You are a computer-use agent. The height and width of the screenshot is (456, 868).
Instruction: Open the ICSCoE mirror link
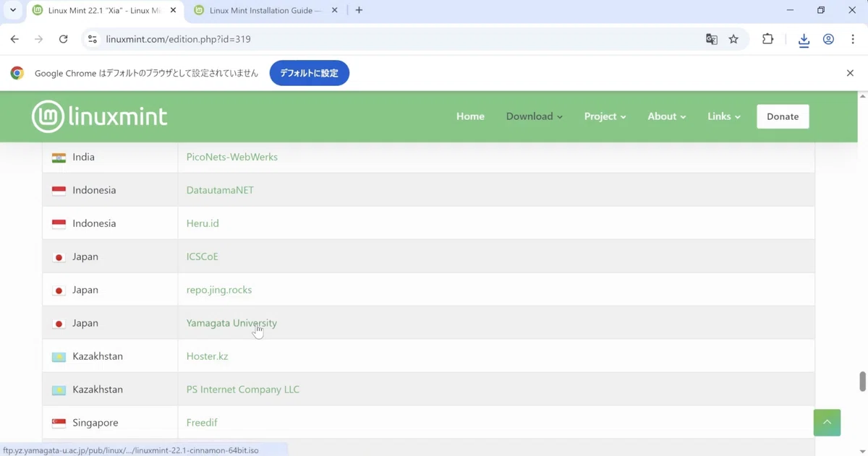pyautogui.click(x=202, y=257)
